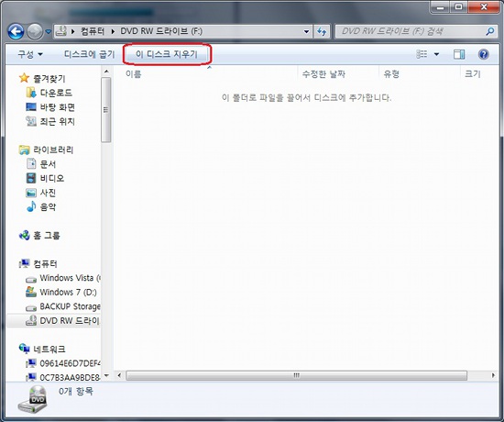Click the 즐겨찾기 star icon

(24, 78)
